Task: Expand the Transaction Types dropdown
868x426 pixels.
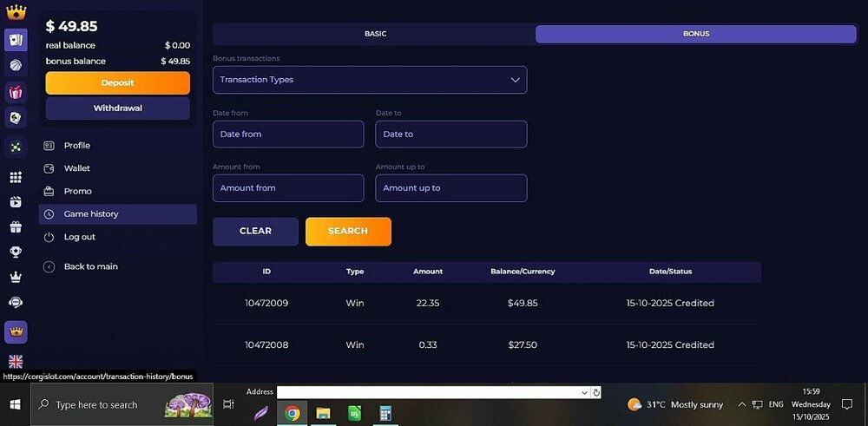Action: tap(370, 80)
